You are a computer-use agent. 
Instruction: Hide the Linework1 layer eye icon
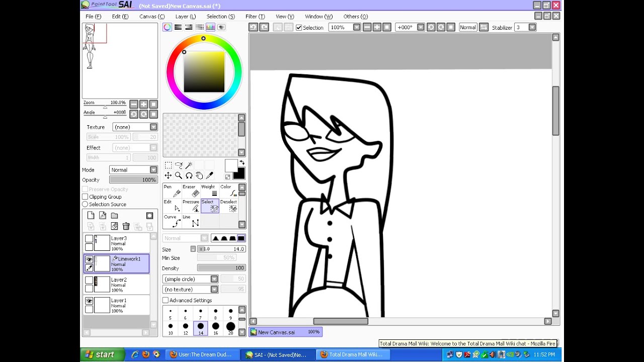coord(89,259)
